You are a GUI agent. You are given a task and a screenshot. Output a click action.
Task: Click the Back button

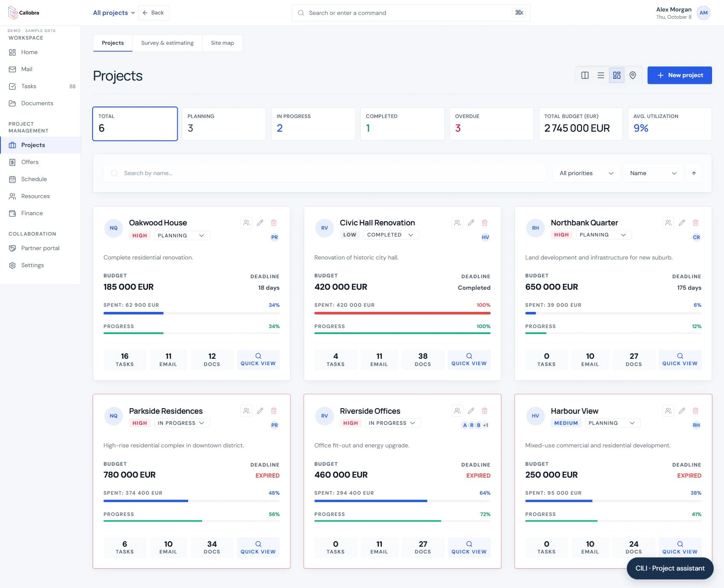point(153,13)
